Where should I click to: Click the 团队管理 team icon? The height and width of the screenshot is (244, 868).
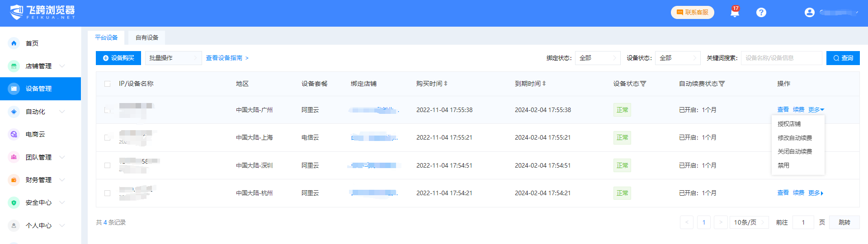(x=14, y=157)
